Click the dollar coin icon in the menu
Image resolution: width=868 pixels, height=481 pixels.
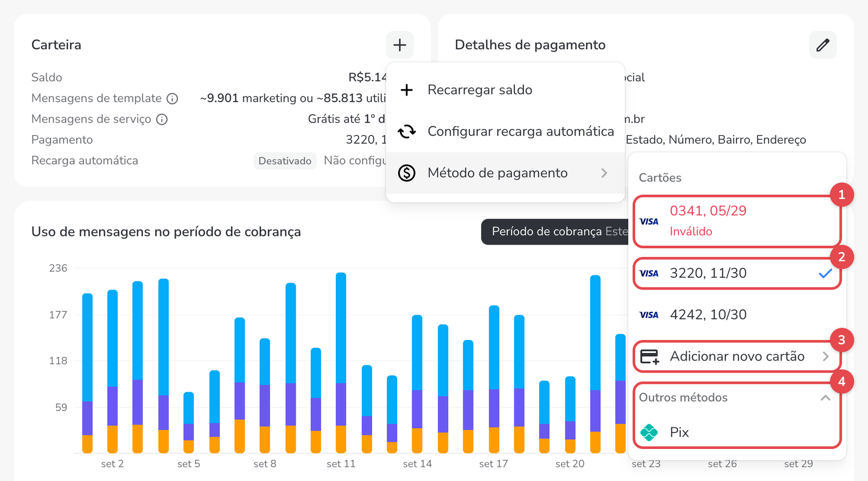pos(407,173)
